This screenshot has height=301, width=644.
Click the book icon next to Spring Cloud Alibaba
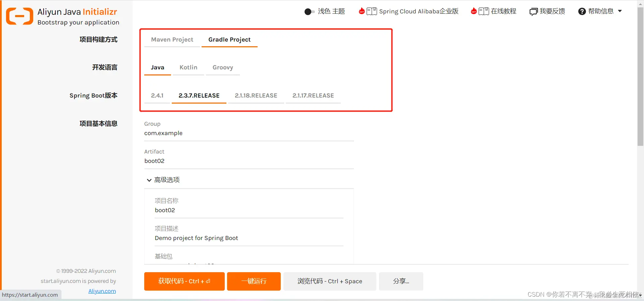tap(372, 11)
